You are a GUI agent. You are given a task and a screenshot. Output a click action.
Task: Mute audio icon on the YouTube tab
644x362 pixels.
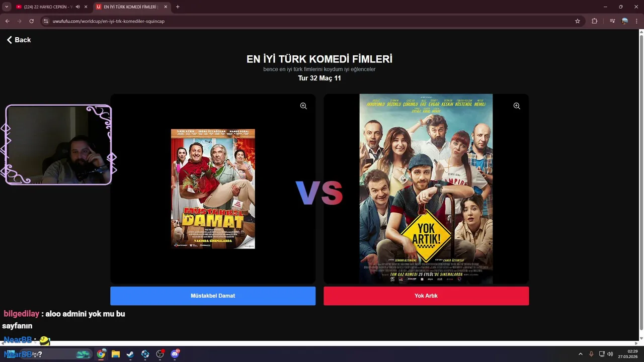(x=77, y=7)
